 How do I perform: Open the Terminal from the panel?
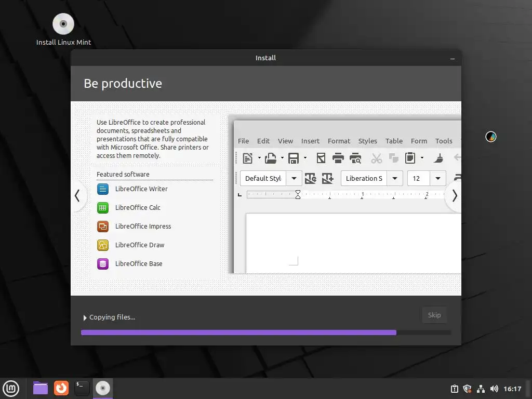pyautogui.click(x=82, y=388)
